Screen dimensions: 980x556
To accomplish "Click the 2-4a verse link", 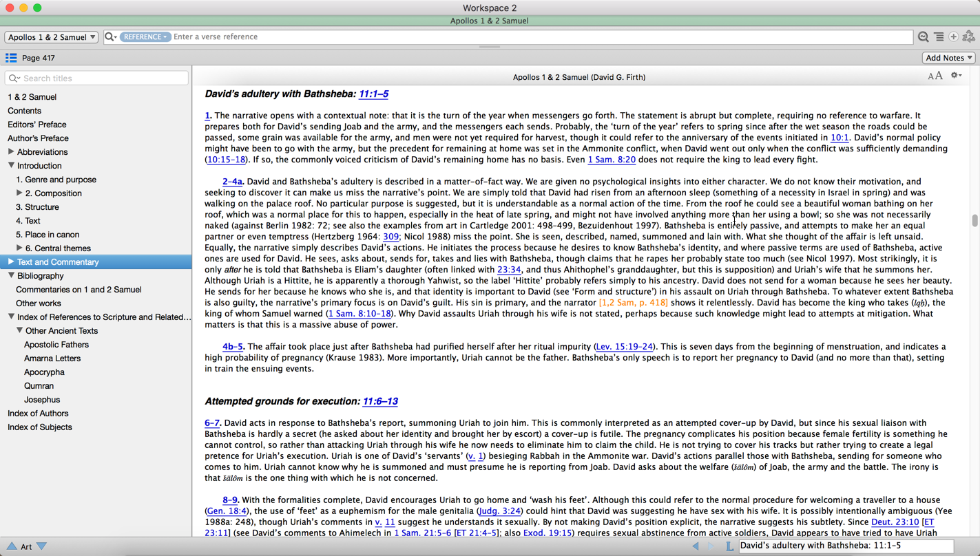I will pyautogui.click(x=232, y=182).
